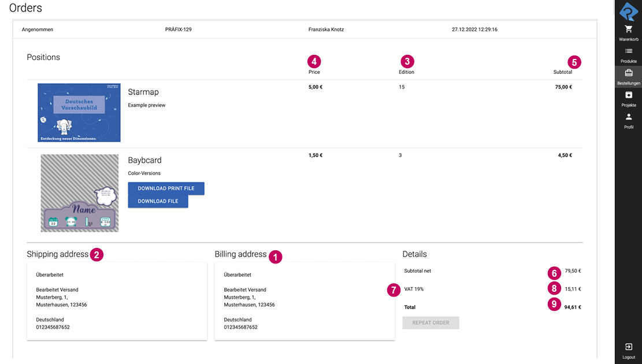642x364 pixels.
Task: Click the Baybcard name preview image
Action: [79, 193]
